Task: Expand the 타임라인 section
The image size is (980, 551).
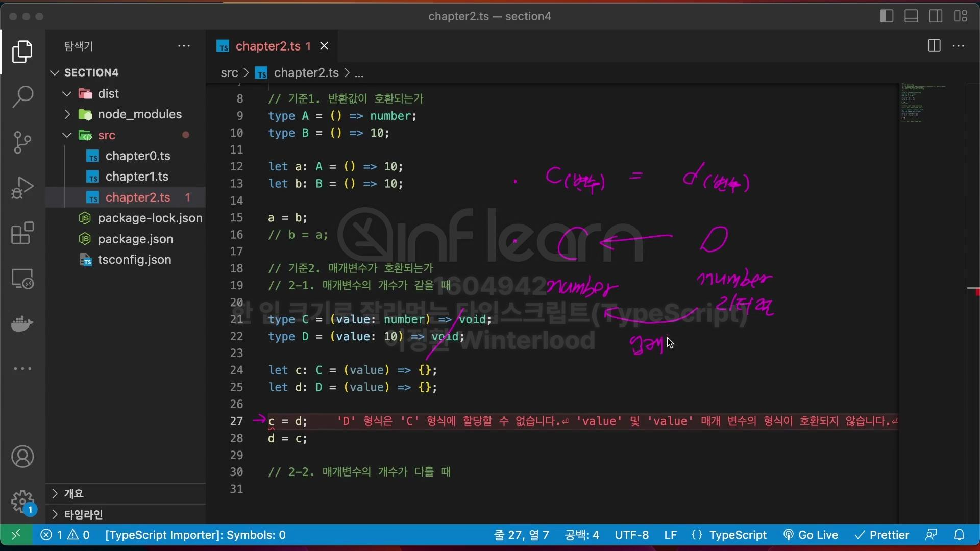Action: pyautogui.click(x=83, y=514)
